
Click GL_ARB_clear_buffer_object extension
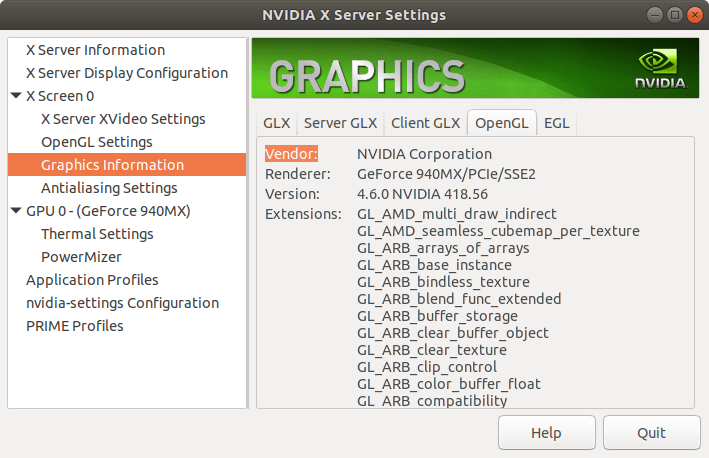click(x=453, y=333)
